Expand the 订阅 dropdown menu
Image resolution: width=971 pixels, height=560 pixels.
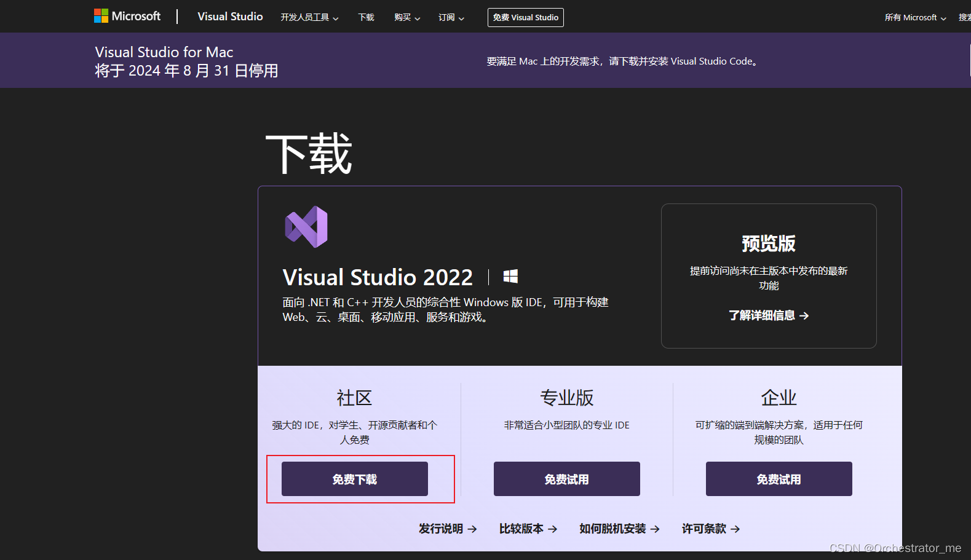click(451, 17)
